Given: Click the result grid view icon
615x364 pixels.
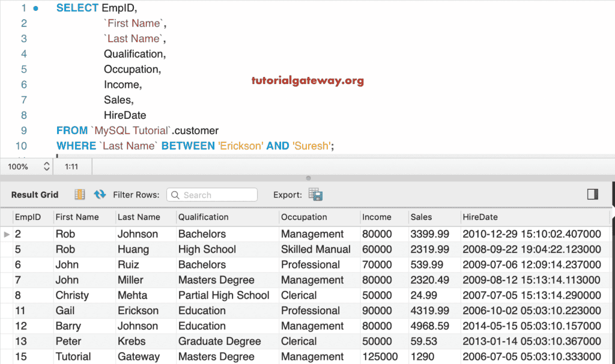Looking at the screenshot, I should [x=80, y=195].
